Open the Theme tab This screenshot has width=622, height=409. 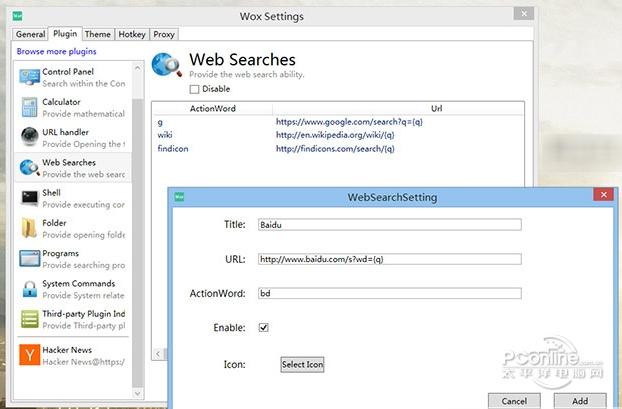click(98, 34)
